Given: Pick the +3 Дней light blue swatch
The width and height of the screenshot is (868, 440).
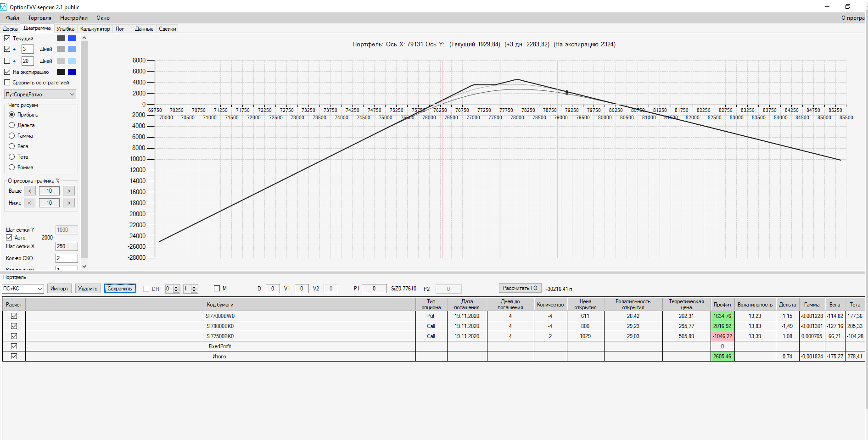Looking at the screenshot, I should 72,49.
